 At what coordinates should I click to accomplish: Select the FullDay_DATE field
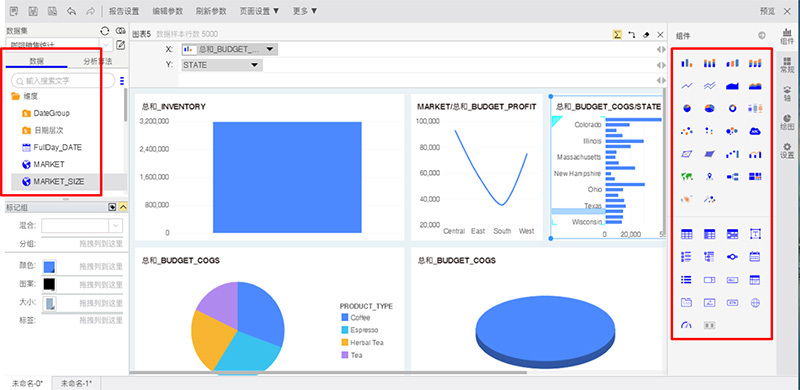pyautogui.click(x=58, y=148)
